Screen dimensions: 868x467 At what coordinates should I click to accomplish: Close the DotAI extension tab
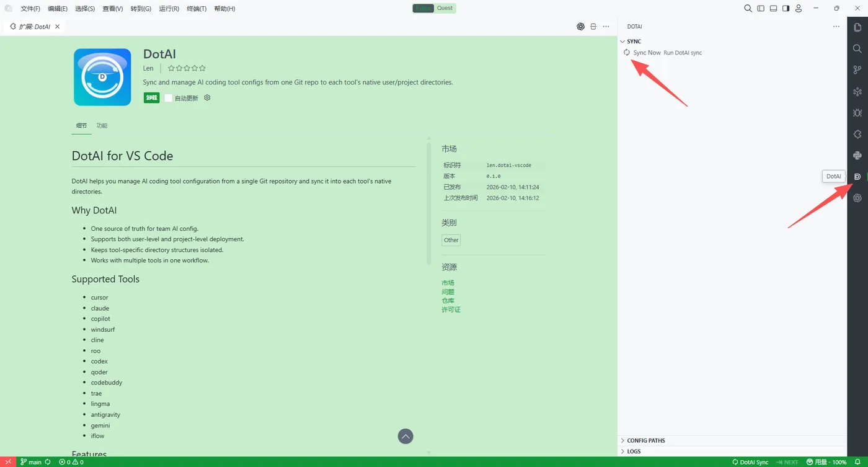tap(58, 27)
